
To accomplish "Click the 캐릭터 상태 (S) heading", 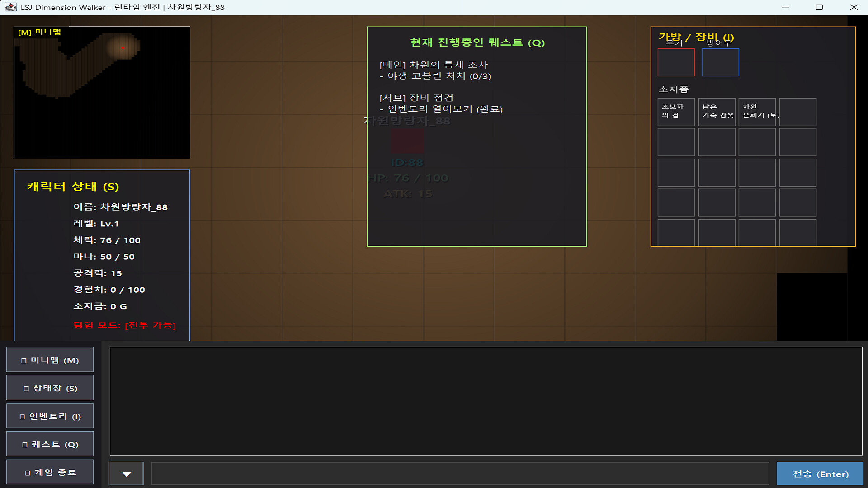I will [x=73, y=186].
